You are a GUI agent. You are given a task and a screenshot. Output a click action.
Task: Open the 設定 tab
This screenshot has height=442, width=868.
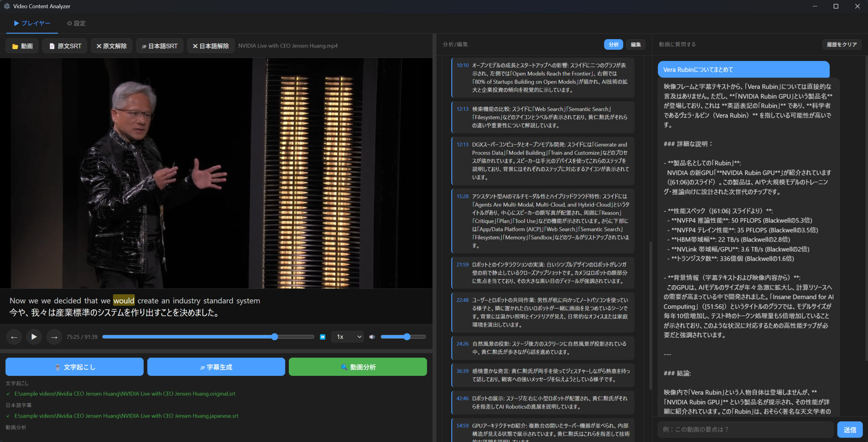click(76, 23)
